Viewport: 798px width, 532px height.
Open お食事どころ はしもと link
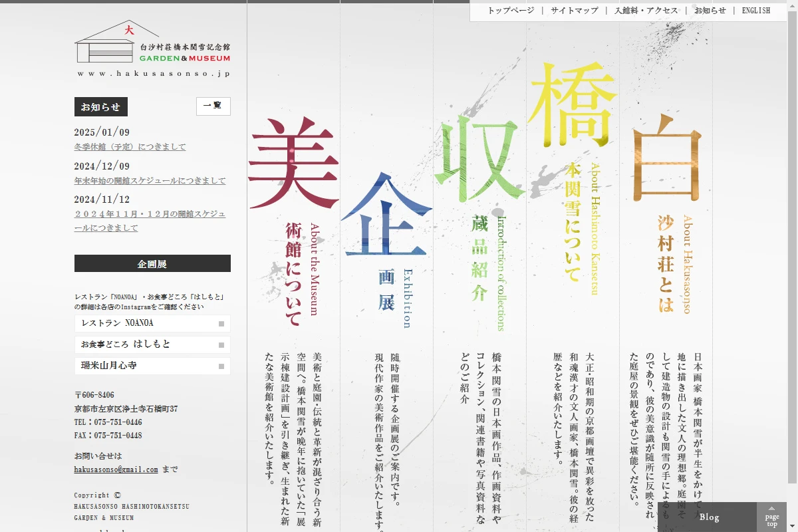[x=152, y=344]
